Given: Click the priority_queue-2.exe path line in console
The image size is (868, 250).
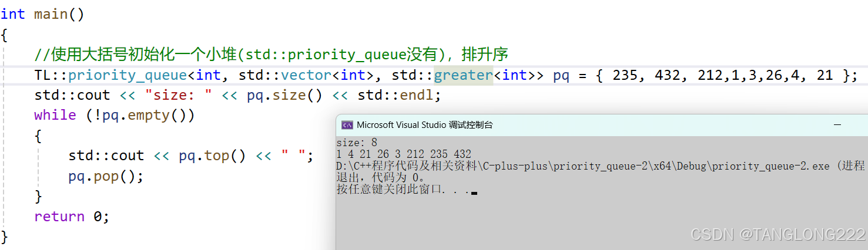Looking at the screenshot, I should coord(600,166).
